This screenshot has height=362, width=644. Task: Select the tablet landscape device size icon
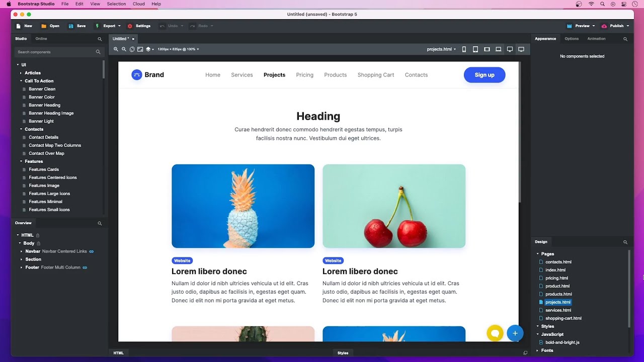487,49
